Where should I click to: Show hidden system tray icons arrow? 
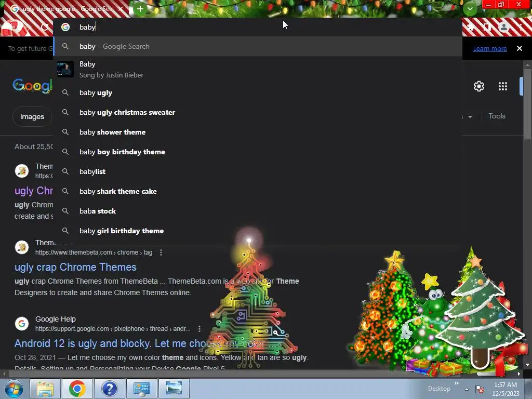point(467,389)
